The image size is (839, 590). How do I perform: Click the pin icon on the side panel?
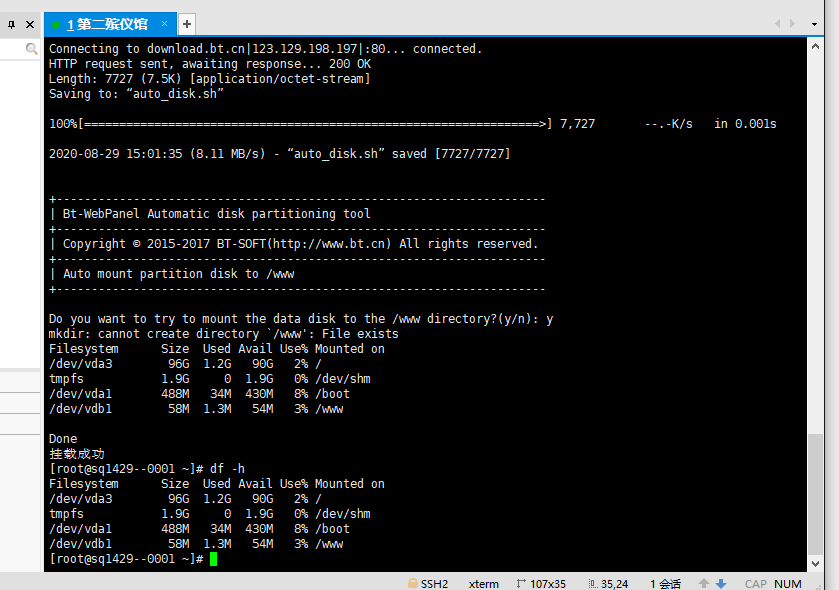[11, 25]
